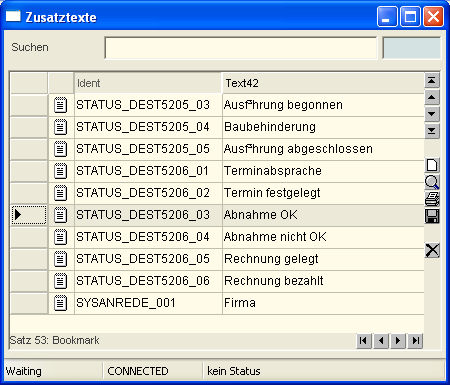This screenshot has height=385, width=450.
Task: Click text Abnahme nicht OK
Action: 275,237
